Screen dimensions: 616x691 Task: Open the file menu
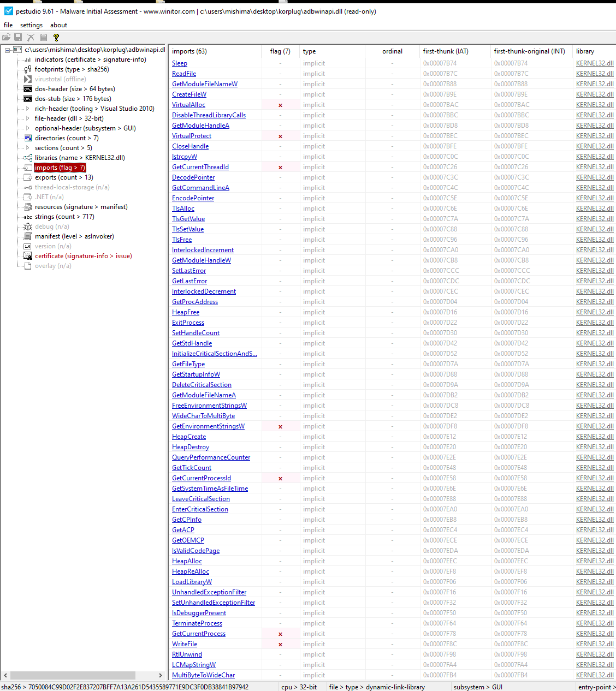tap(8, 25)
